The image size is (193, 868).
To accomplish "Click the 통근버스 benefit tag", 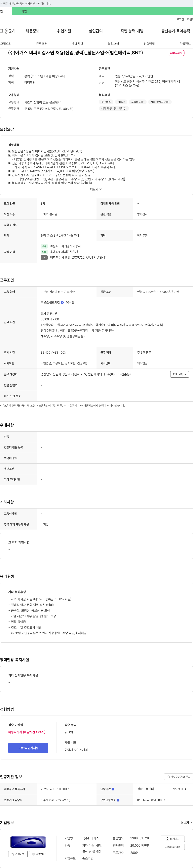I will click(106, 102).
